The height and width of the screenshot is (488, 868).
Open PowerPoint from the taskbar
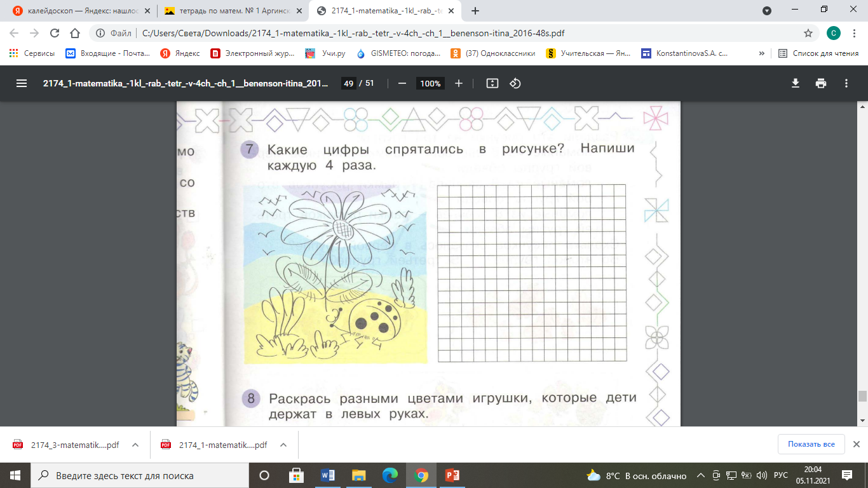[x=452, y=475]
